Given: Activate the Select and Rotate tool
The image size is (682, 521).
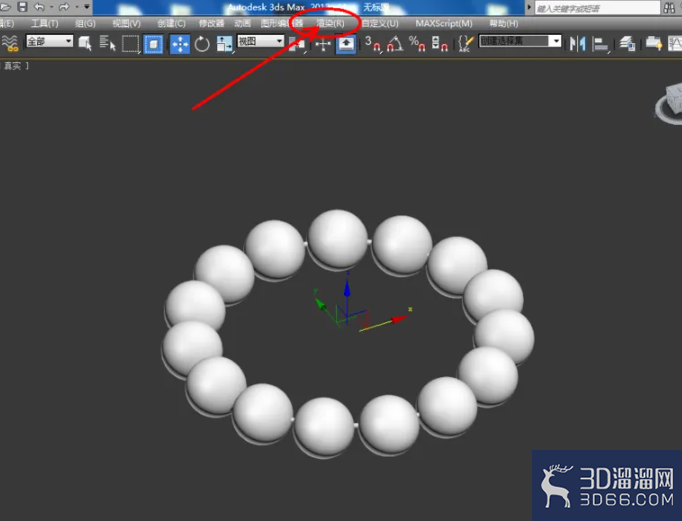Looking at the screenshot, I should (202, 44).
